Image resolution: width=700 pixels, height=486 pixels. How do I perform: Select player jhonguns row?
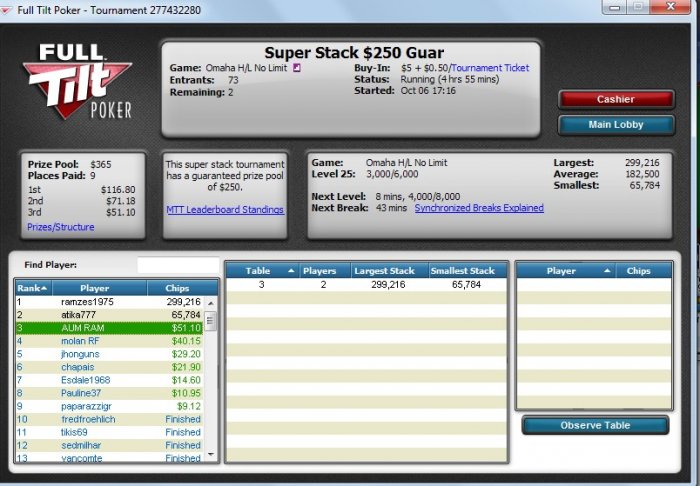coord(109,354)
